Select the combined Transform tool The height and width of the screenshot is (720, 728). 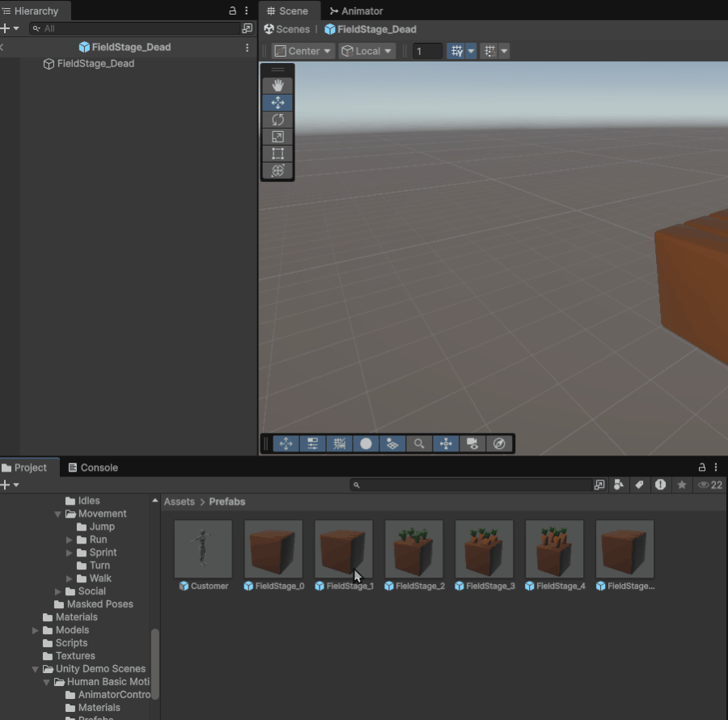pyautogui.click(x=277, y=171)
